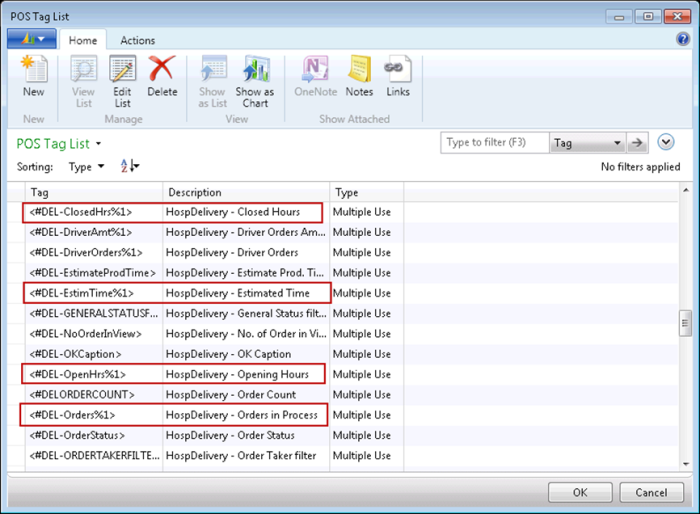Switch to the Actions tab

coord(137,40)
